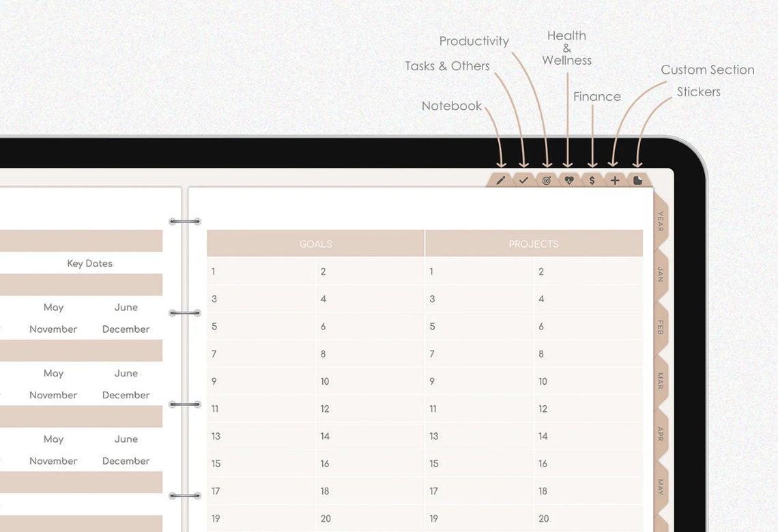The width and height of the screenshot is (778, 532).
Task: Click the Health & Wellness heart icon
Action: point(568,179)
